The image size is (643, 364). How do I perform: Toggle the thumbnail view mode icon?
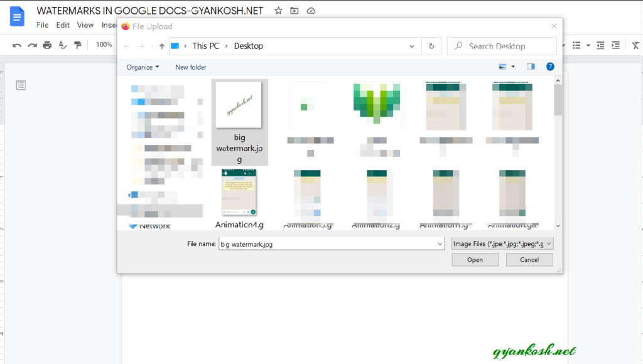tap(502, 66)
